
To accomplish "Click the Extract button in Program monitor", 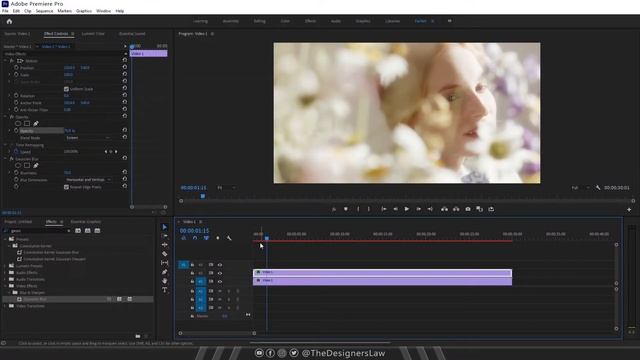I will click(456, 209).
